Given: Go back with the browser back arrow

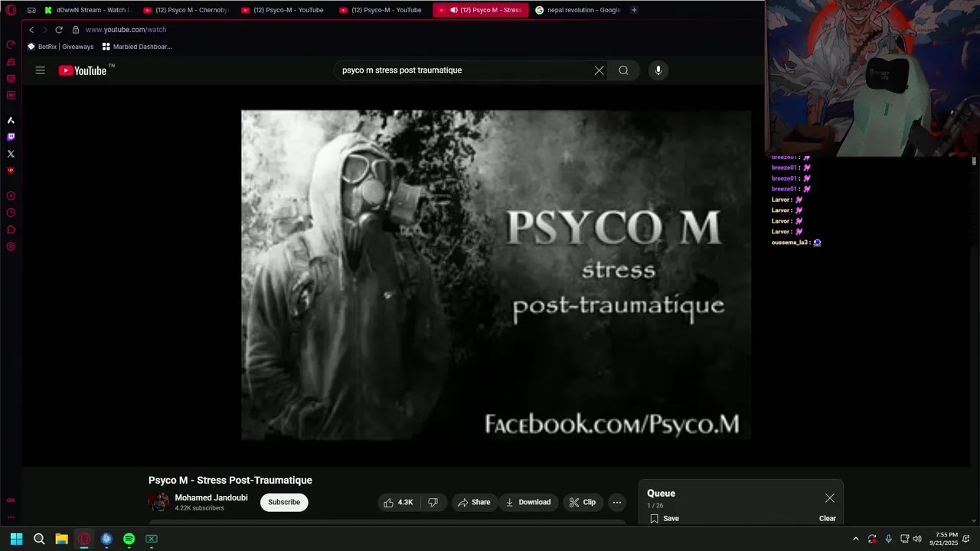Looking at the screenshot, I should (x=31, y=30).
